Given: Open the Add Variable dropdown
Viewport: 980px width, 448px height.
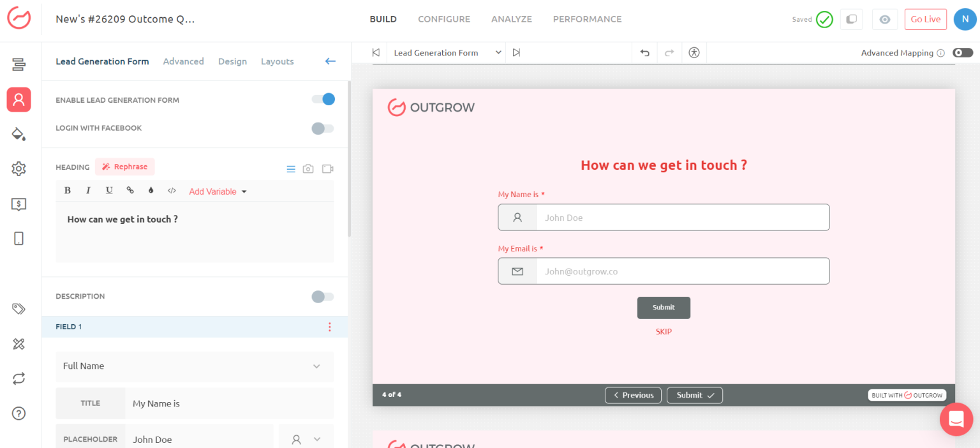Looking at the screenshot, I should (x=218, y=191).
